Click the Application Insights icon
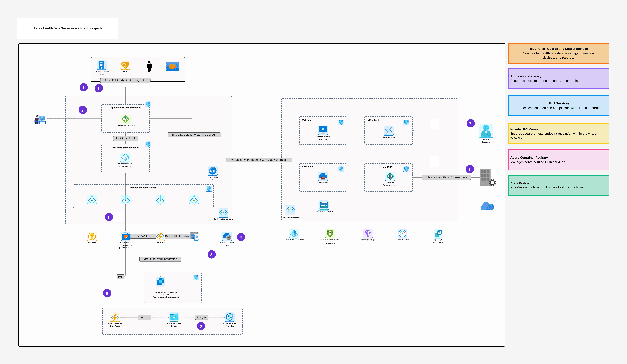This screenshot has height=364, width=627. pyautogui.click(x=368, y=234)
